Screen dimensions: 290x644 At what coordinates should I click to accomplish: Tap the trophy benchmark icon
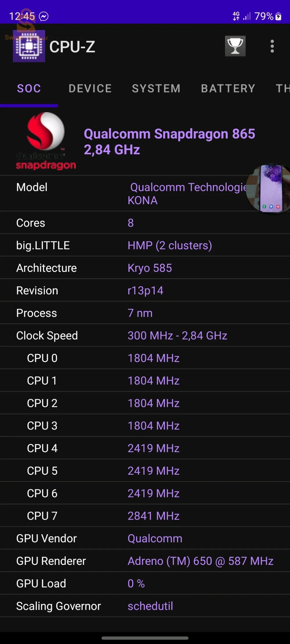click(x=235, y=46)
